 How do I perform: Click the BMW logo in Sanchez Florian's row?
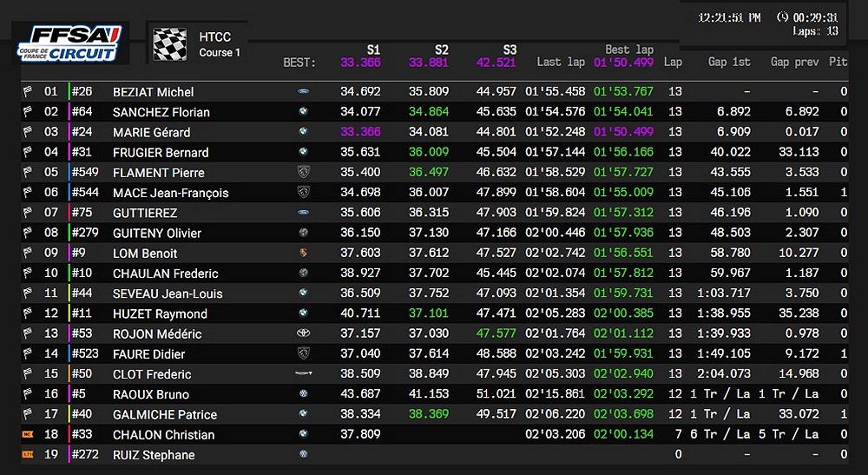[304, 112]
